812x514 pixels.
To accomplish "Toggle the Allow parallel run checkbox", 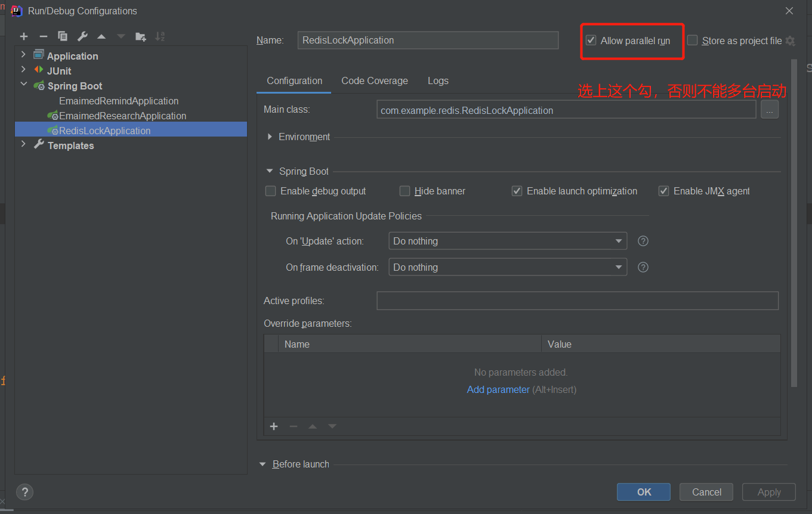I will point(591,41).
